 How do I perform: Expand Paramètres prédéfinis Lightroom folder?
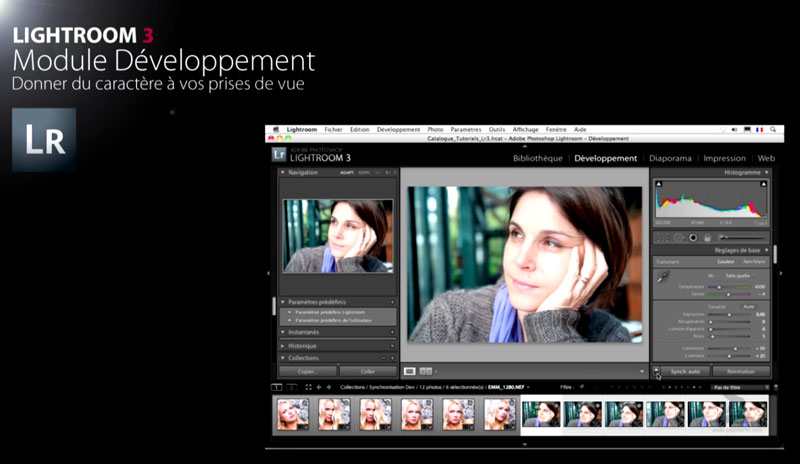tap(290, 312)
